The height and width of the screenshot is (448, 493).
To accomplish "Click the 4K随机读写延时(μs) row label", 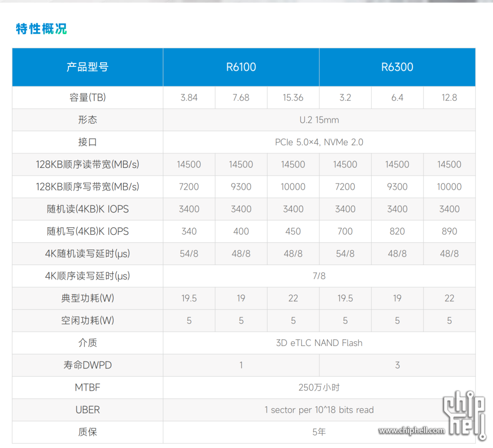I will (88, 253).
